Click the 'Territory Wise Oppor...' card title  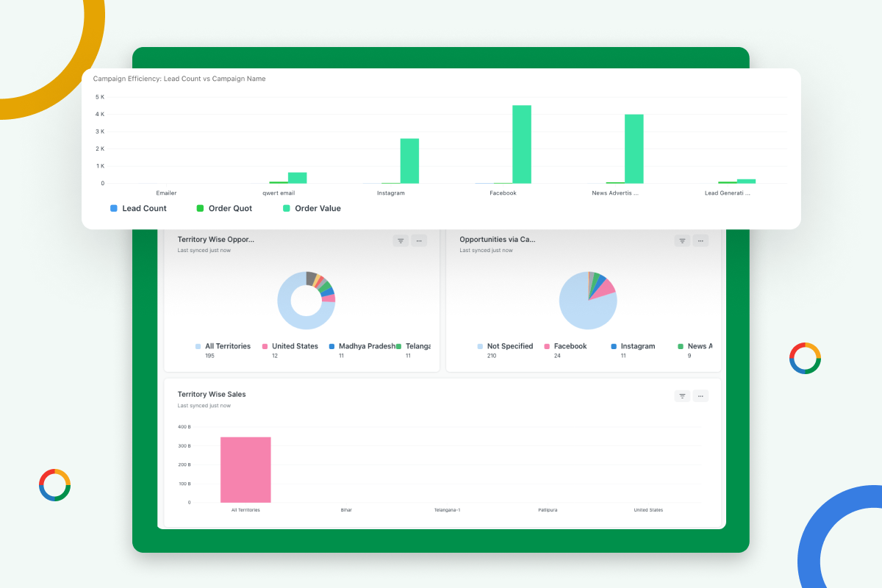click(216, 240)
